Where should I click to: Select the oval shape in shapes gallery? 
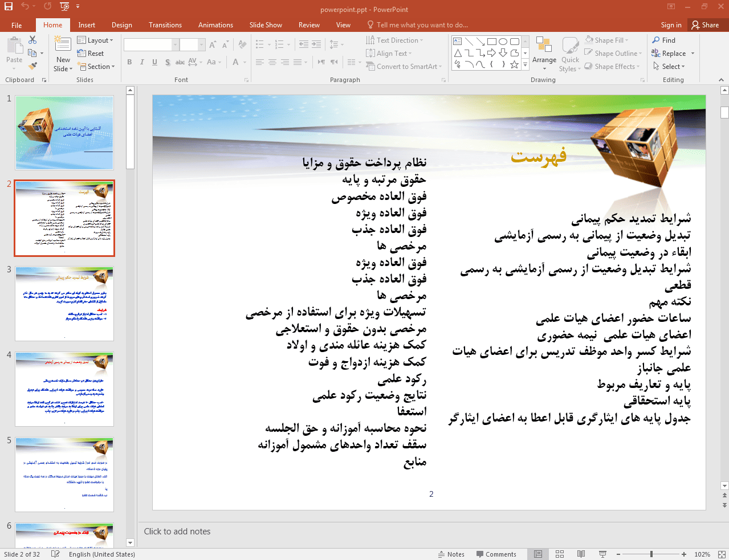[x=503, y=42]
